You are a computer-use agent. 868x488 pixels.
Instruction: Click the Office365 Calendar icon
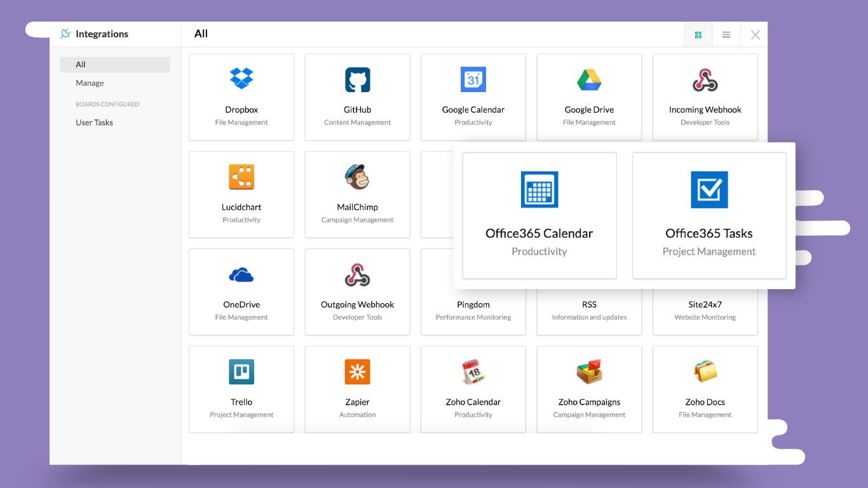[539, 189]
